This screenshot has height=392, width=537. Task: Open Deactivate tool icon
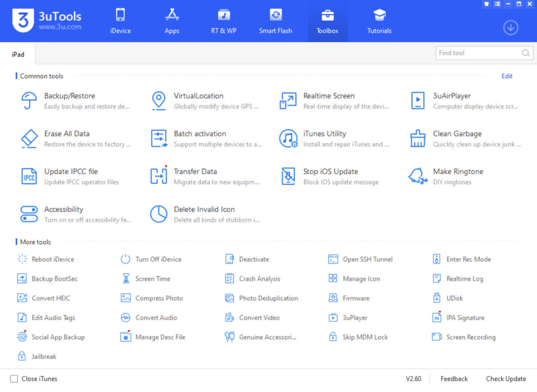(229, 259)
